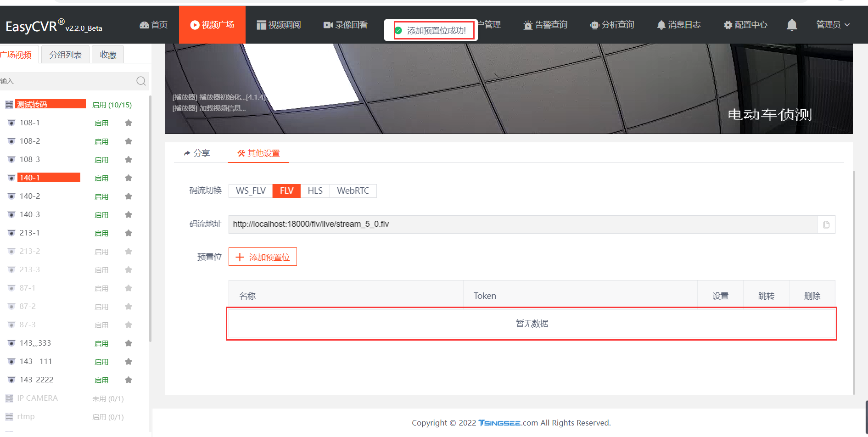Screen dimensions: 868x437
Task: Click the 添加预置位 button
Action: click(x=262, y=257)
